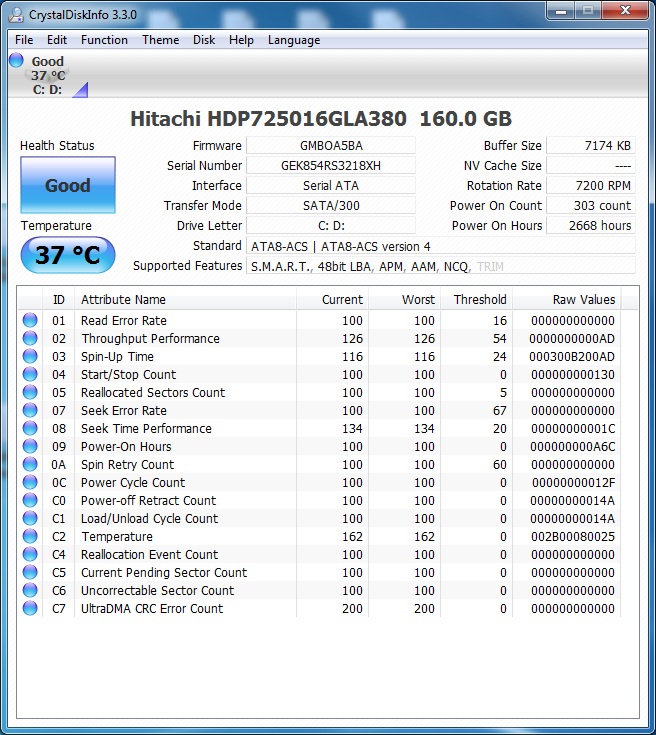656x735 pixels.
Task: Select the UltraDMA CRC Error Count name
Action: (152, 608)
